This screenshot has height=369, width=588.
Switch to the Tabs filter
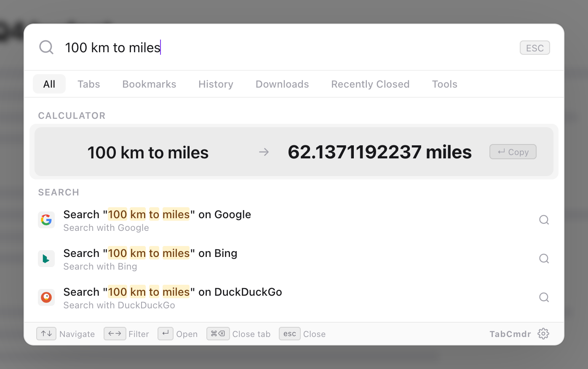[x=89, y=84]
